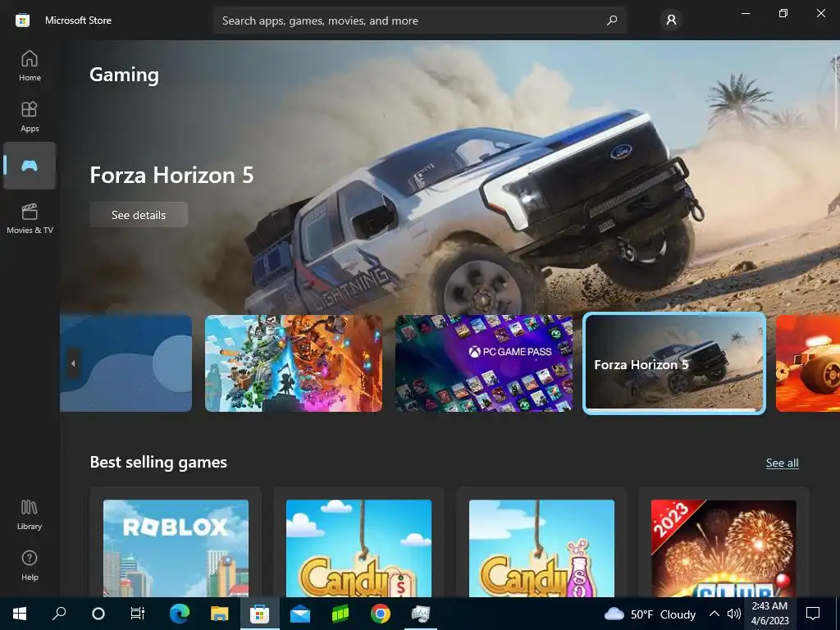Click See all for Best selling games

click(x=782, y=463)
